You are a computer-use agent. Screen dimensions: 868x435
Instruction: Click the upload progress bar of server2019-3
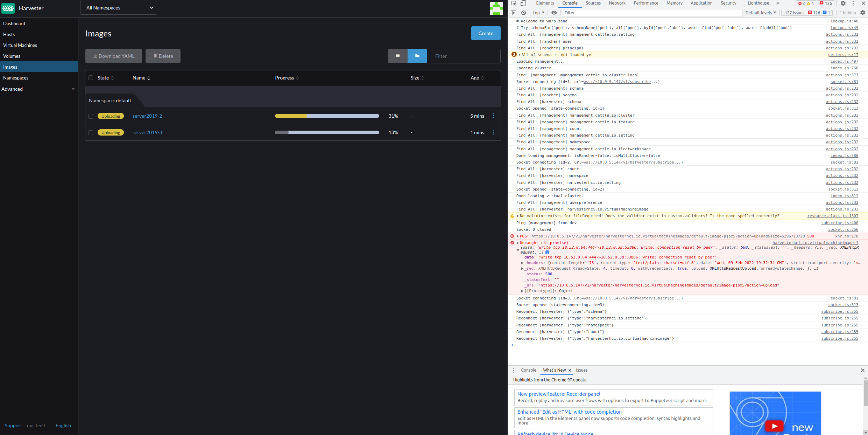[327, 132]
